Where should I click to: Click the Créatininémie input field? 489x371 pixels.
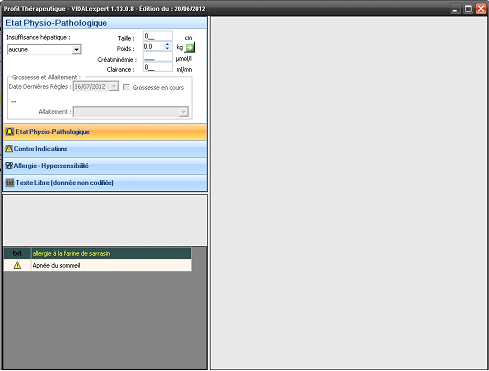tap(158, 57)
